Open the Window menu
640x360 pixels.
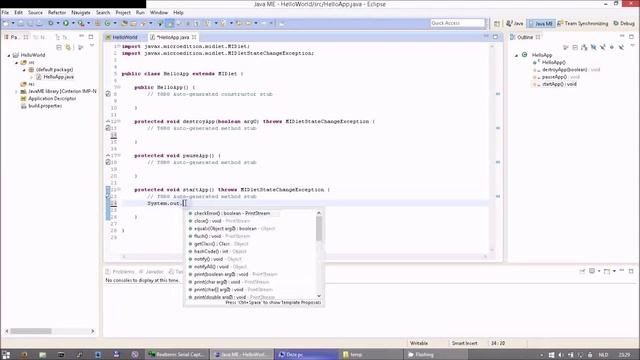point(159,13)
